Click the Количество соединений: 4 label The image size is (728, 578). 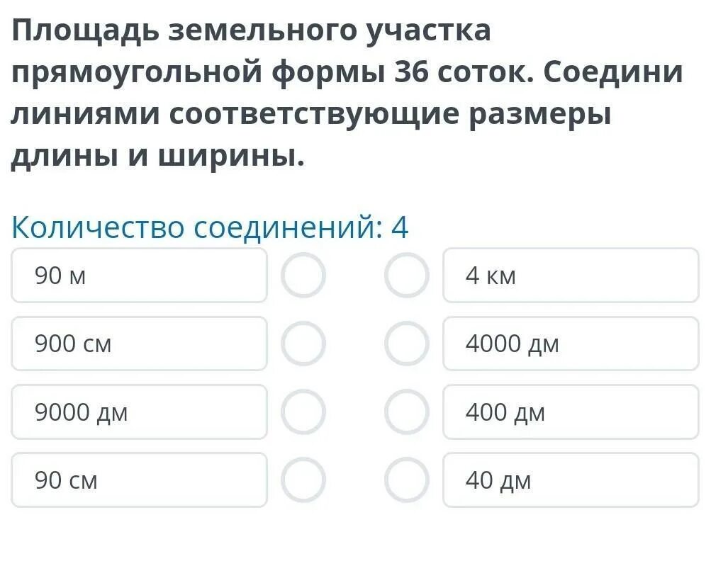pyautogui.click(x=210, y=227)
